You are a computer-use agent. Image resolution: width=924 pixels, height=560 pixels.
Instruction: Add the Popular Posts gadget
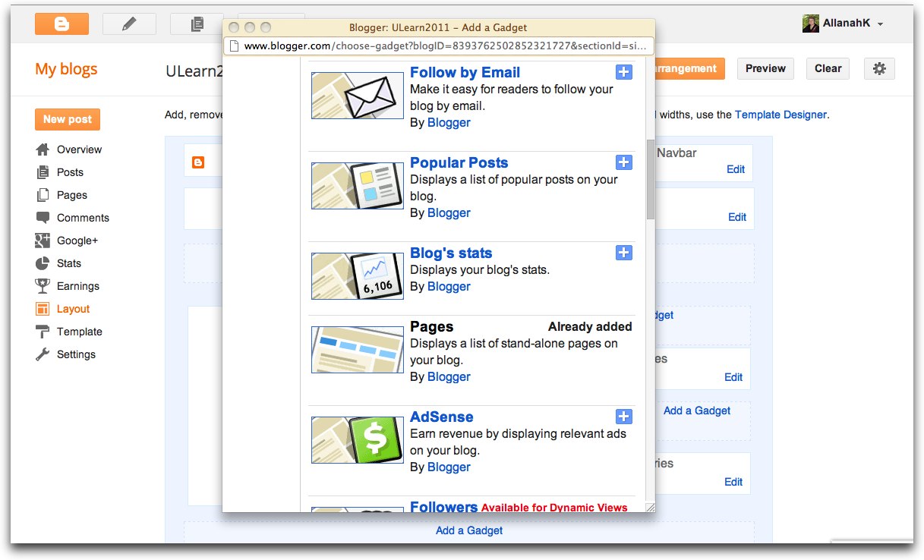tap(623, 162)
